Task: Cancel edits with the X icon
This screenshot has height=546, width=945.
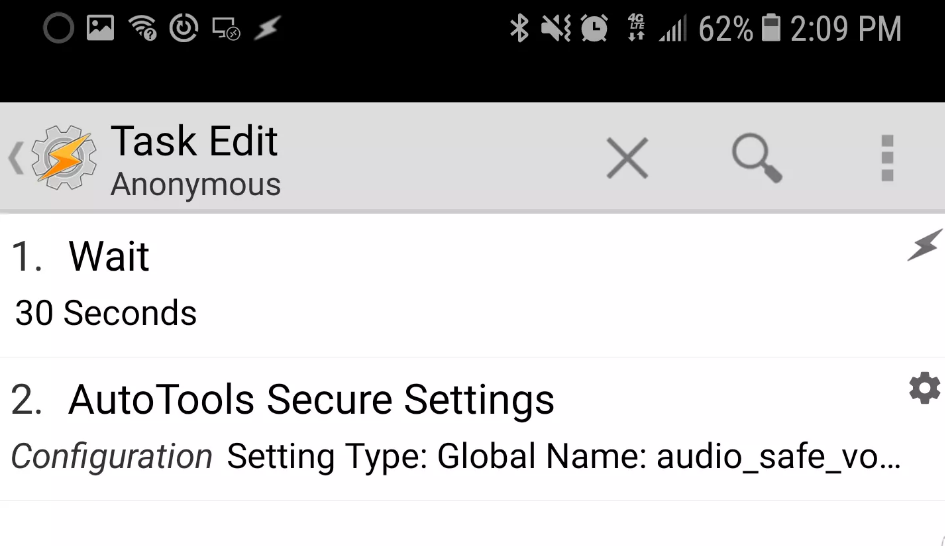Action: (627, 158)
